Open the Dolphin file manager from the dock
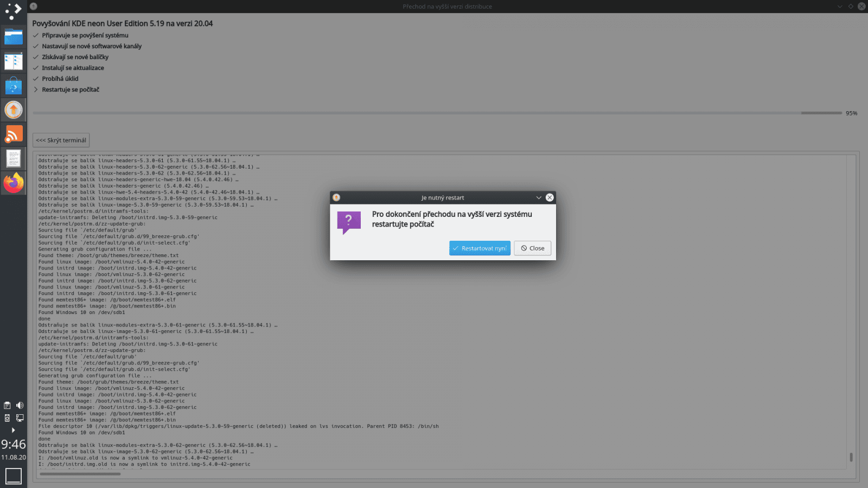This screenshot has width=868, height=488. pyautogui.click(x=13, y=36)
